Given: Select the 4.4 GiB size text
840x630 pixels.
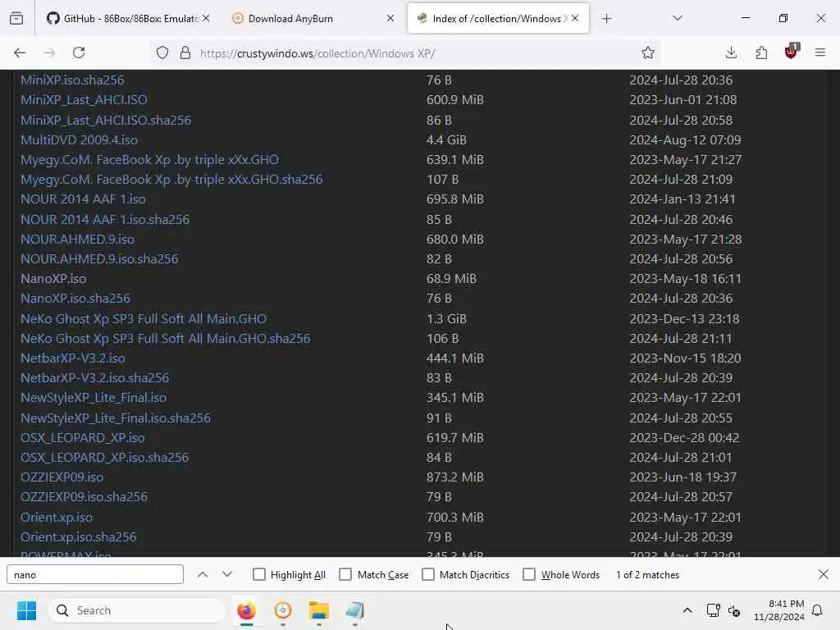Looking at the screenshot, I should coord(446,139).
